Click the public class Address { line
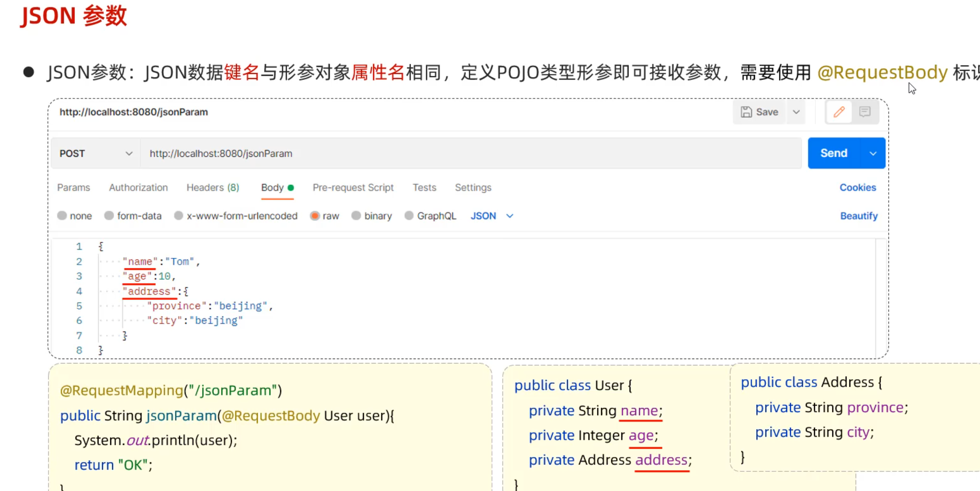 click(x=811, y=382)
